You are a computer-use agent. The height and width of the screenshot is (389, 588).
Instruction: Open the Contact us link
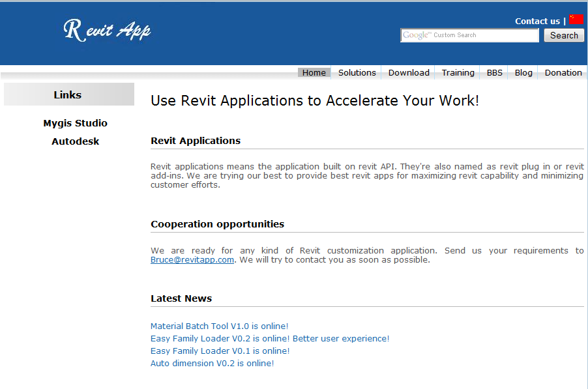coord(537,21)
